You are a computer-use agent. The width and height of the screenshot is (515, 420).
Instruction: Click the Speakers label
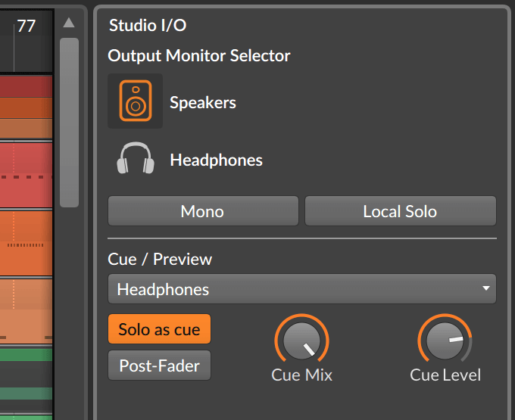203,102
